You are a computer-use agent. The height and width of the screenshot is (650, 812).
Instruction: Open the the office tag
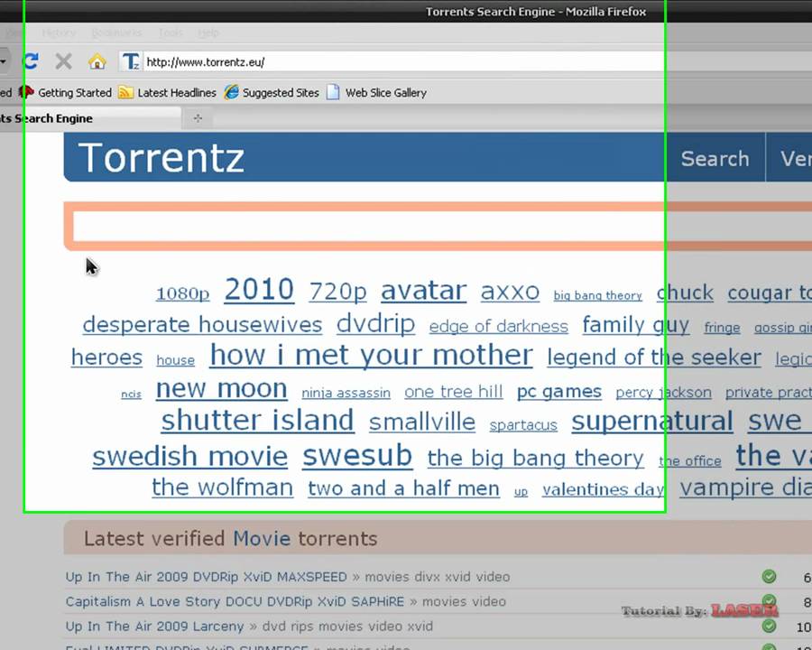[x=690, y=460]
